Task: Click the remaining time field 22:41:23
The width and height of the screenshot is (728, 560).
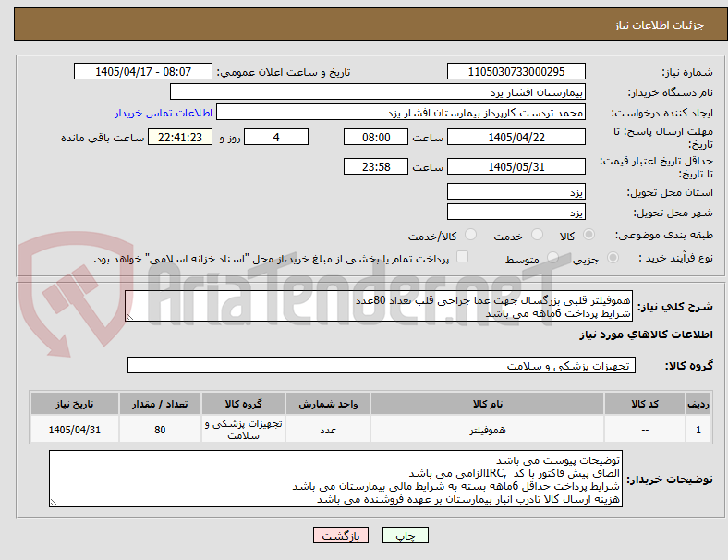Action: [180, 137]
